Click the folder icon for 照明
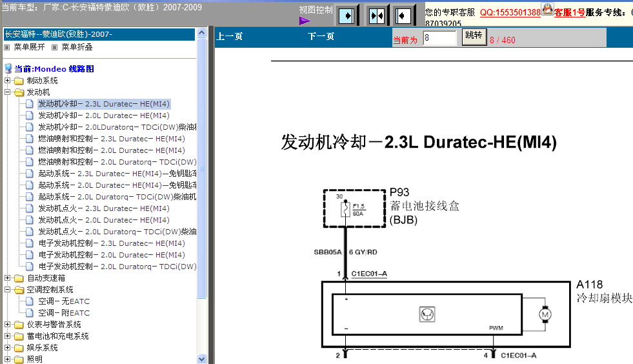The width and height of the screenshot is (633, 364). click(x=19, y=359)
